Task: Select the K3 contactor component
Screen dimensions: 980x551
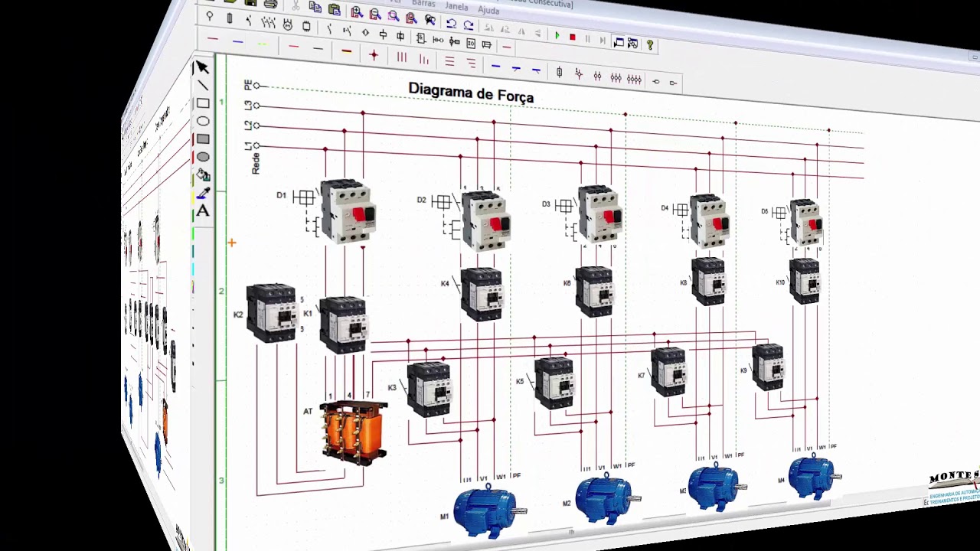Action: [x=429, y=389]
